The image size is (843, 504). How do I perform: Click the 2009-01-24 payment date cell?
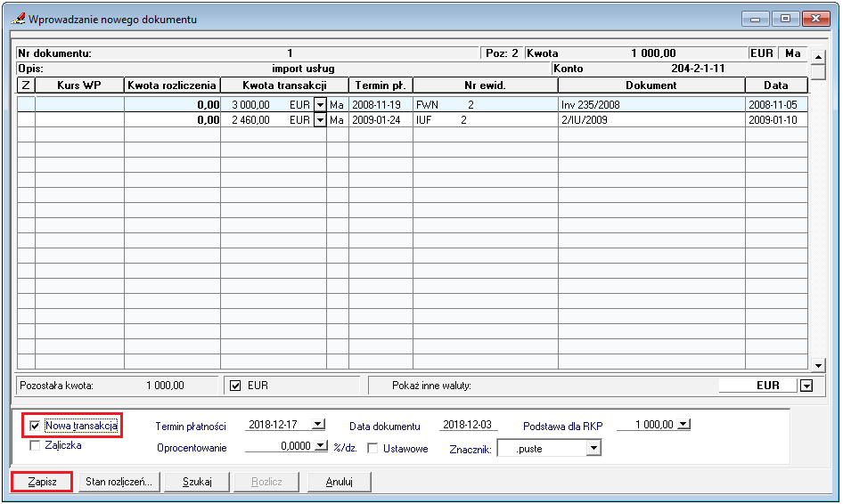tap(381, 120)
